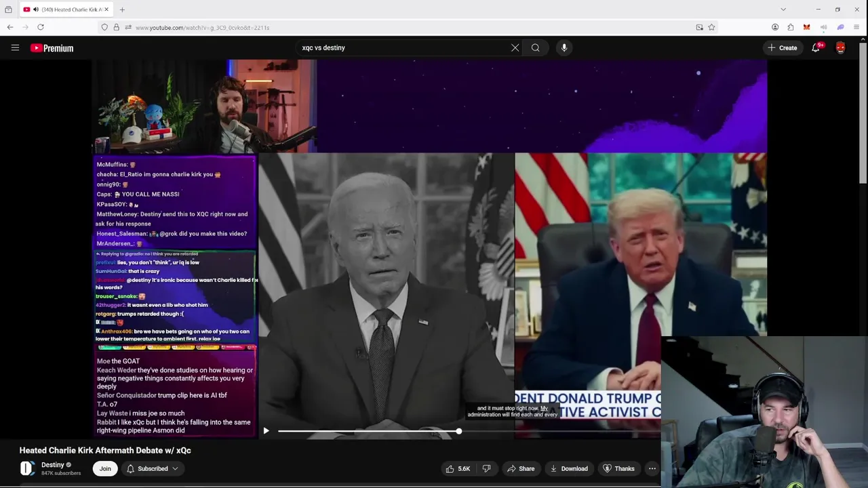
Task: Open MetaMask fox extension
Action: click(x=806, y=27)
